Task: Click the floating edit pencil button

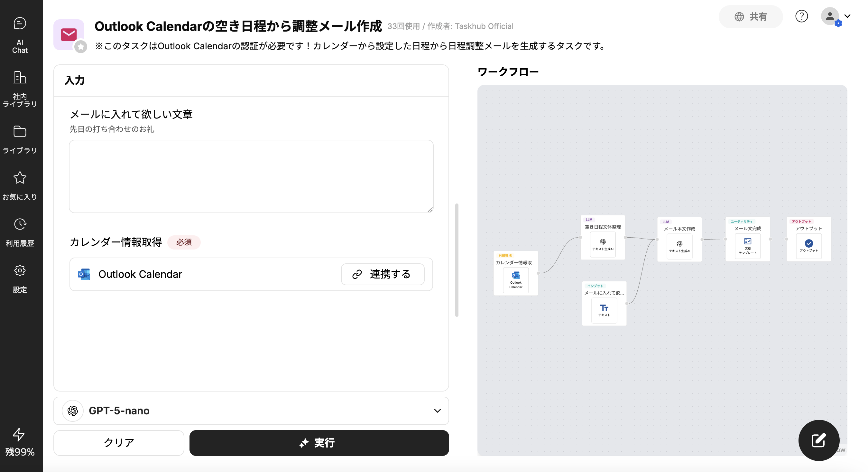Action: coord(818,440)
